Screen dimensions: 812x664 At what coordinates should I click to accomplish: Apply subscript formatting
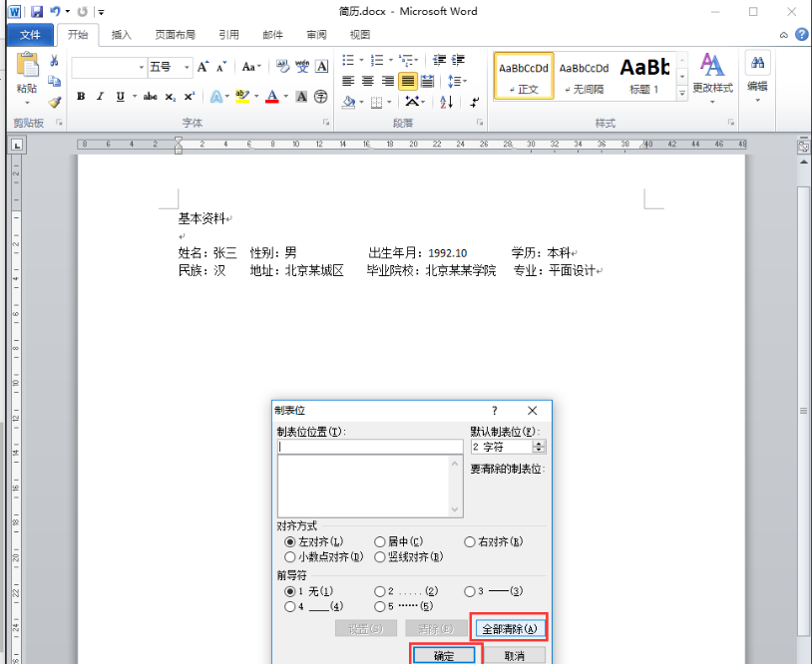coord(170,97)
